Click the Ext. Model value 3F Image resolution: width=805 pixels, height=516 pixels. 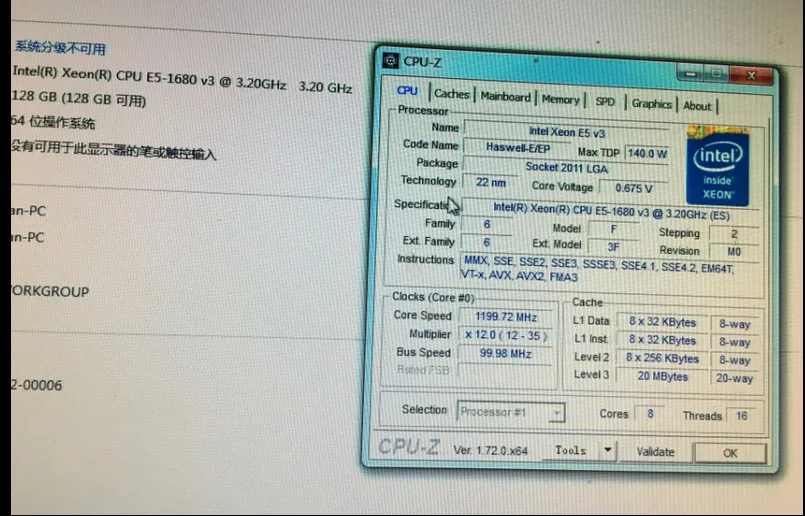pos(613,247)
